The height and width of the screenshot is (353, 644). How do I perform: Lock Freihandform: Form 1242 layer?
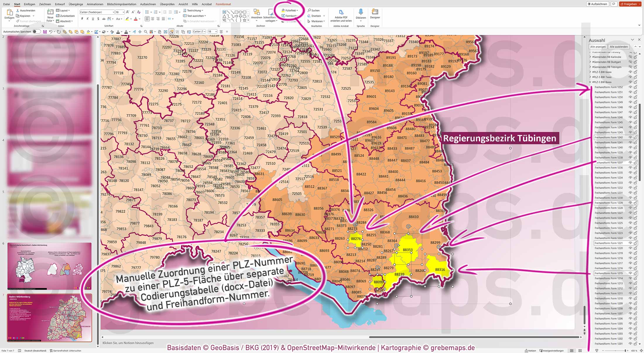tap(636, 138)
